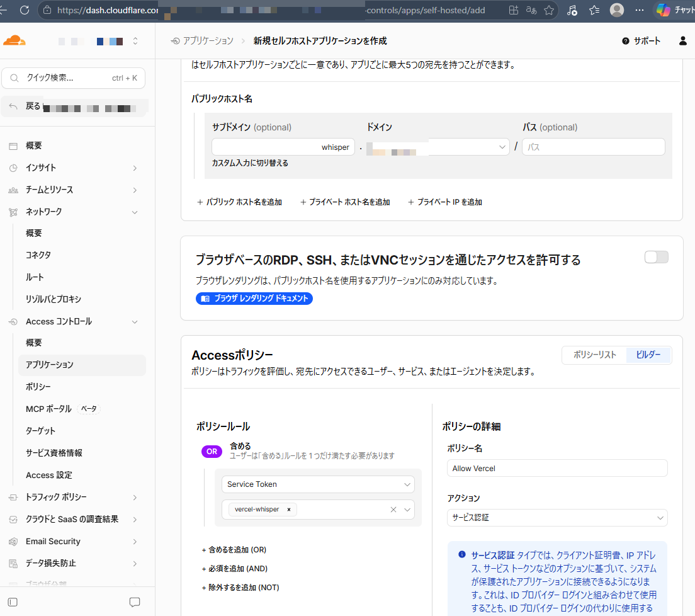Click the チームとリソース sidebar icon
The width and height of the screenshot is (695, 616).
tap(13, 190)
